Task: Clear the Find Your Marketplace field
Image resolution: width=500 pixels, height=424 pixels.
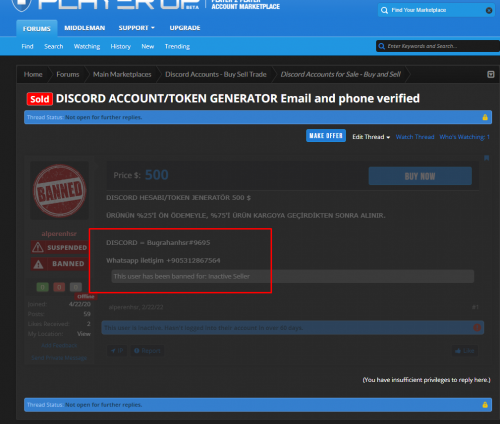Action: click(x=489, y=10)
